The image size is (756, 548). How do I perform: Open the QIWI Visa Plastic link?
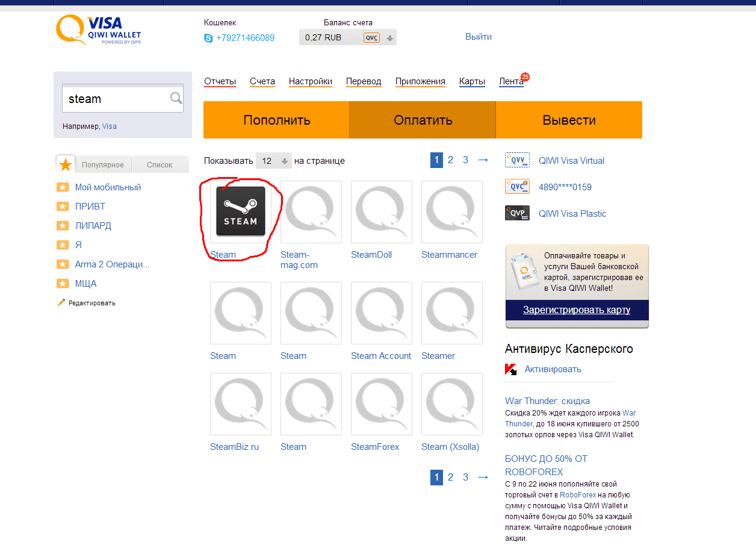pyautogui.click(x=572, y=214)
